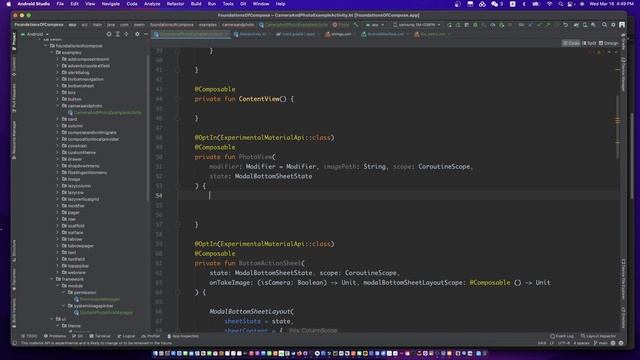
Task: Expand the card folder
Action: [58, 119]
